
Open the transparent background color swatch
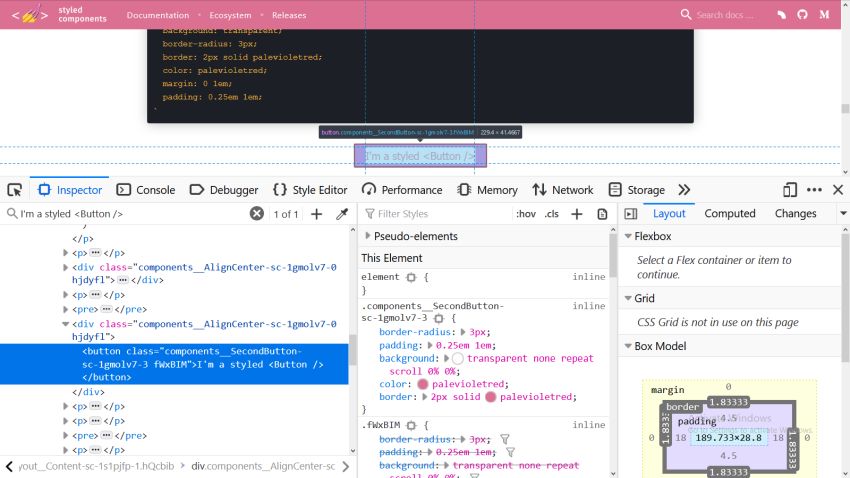click(x=458, y=358)
